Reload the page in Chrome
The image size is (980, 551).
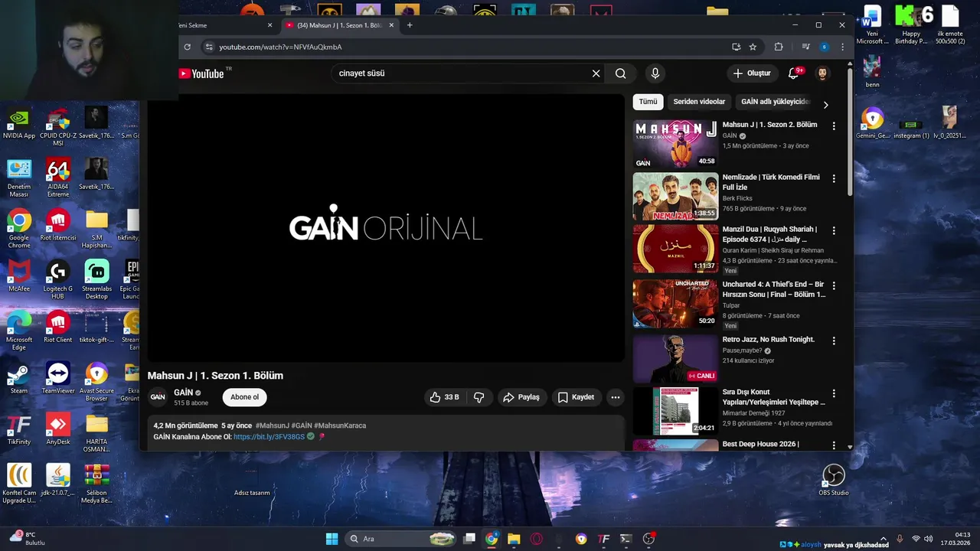[188, 47]
